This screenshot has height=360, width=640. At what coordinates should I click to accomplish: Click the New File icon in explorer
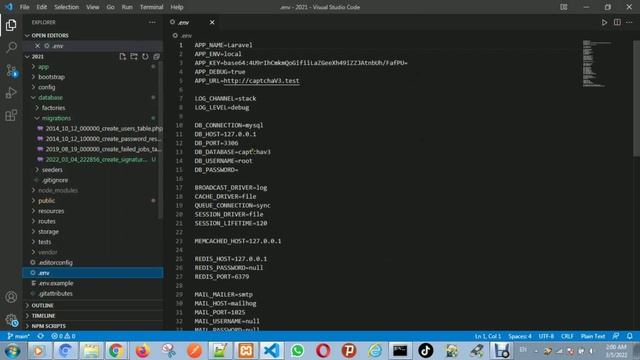pos(122,57)
